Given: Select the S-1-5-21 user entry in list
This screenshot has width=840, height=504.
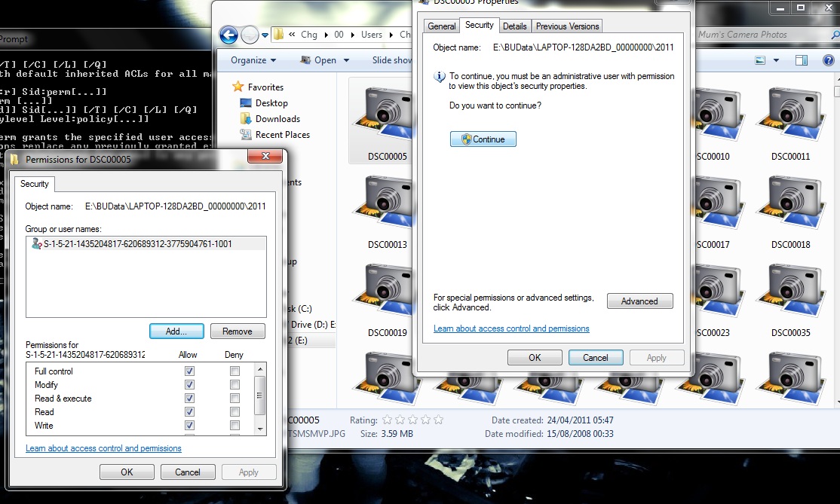Looking at the screenshot, I should [x=146, y=244].
